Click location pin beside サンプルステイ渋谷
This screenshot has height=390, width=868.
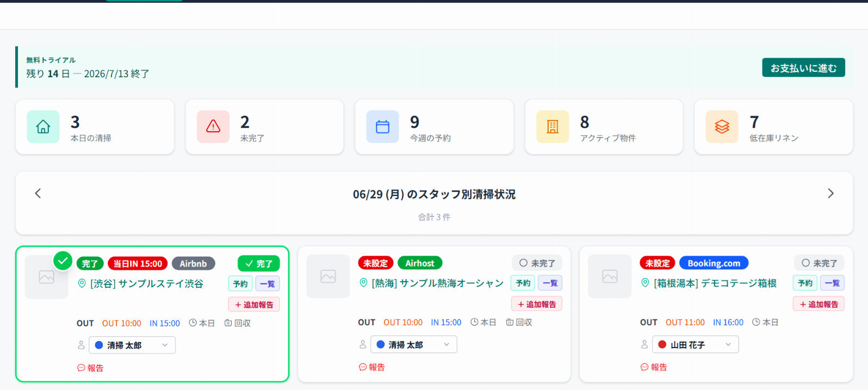coord(82,283)
